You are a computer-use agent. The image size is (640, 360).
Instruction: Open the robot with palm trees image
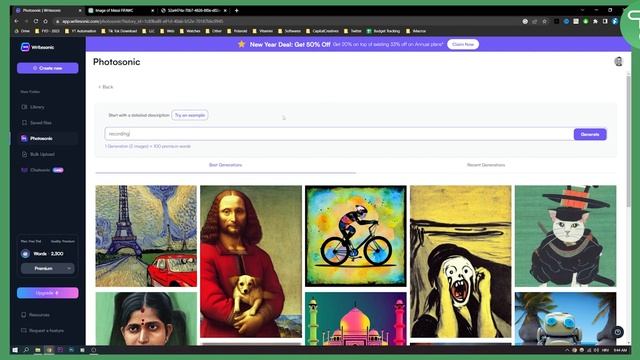pyautogui.click(x=565, y=319)
